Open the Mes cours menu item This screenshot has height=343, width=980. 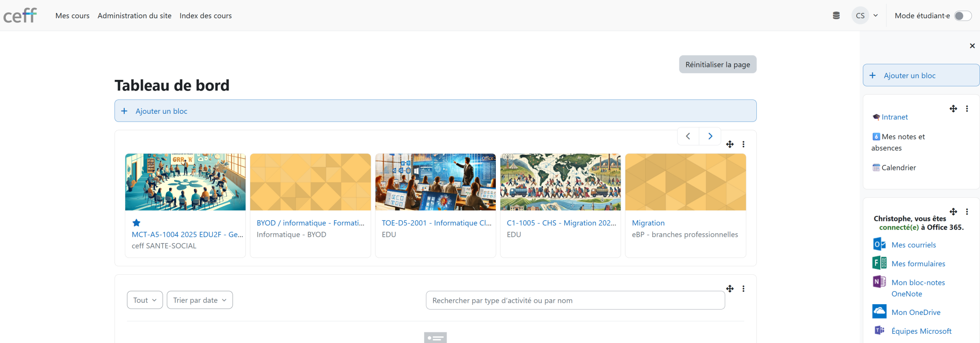pyautogui.click(x=73, y=16)
